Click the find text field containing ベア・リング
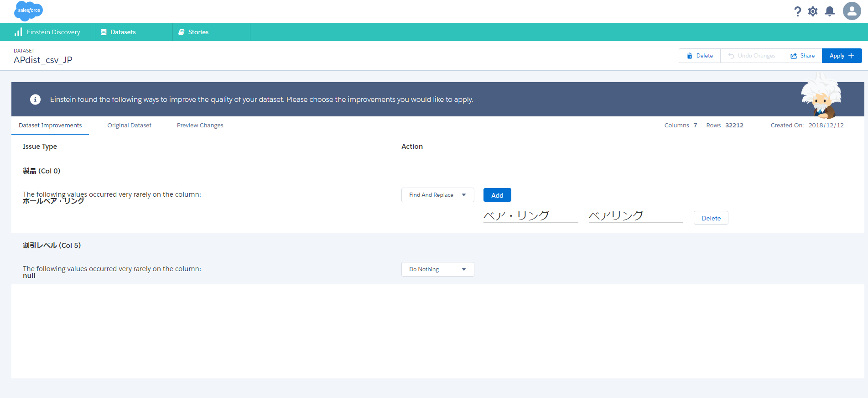Image resolution: width=868 pixels, height=398 pixels. pyautogui.click(x=530, y=216)
